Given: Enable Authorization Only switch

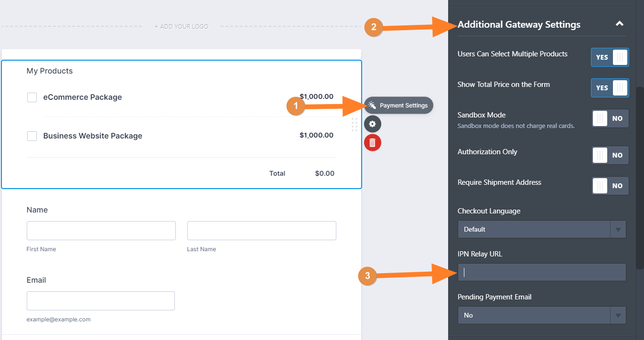Looking at the screenshot, I should click(x=610, y=155).
